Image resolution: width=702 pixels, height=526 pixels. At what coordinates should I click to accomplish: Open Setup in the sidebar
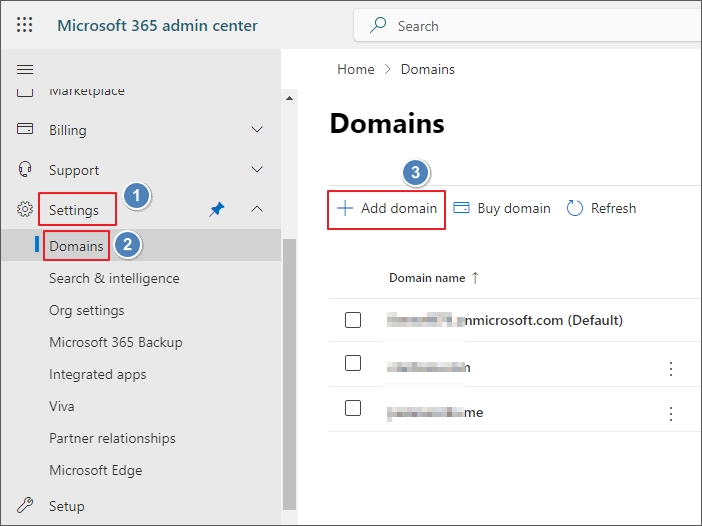pos(67,506)
